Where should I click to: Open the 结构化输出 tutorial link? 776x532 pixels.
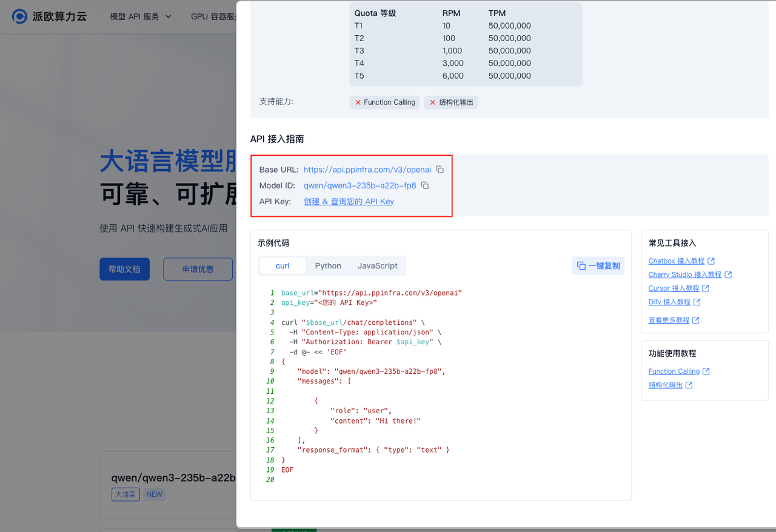point(666,385)
